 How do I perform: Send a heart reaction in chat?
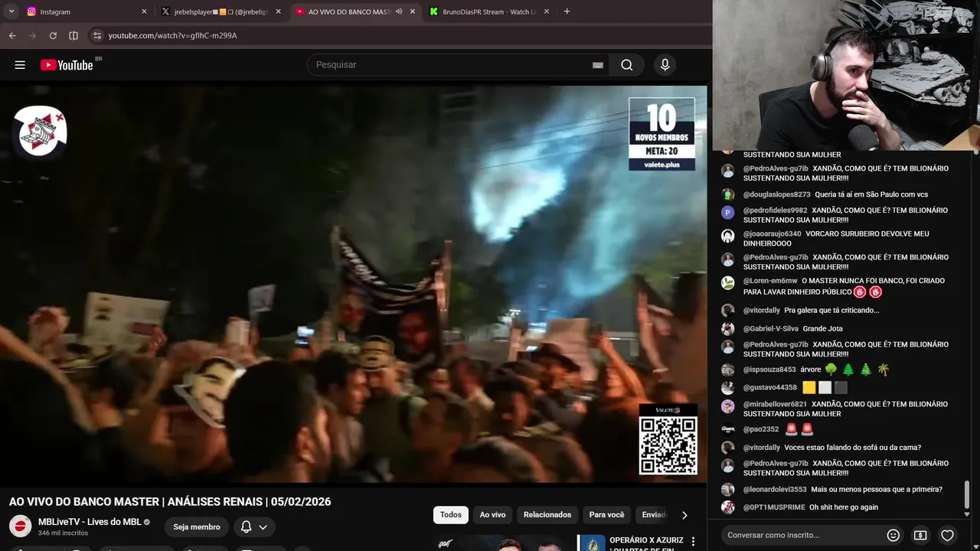point(947,535)
